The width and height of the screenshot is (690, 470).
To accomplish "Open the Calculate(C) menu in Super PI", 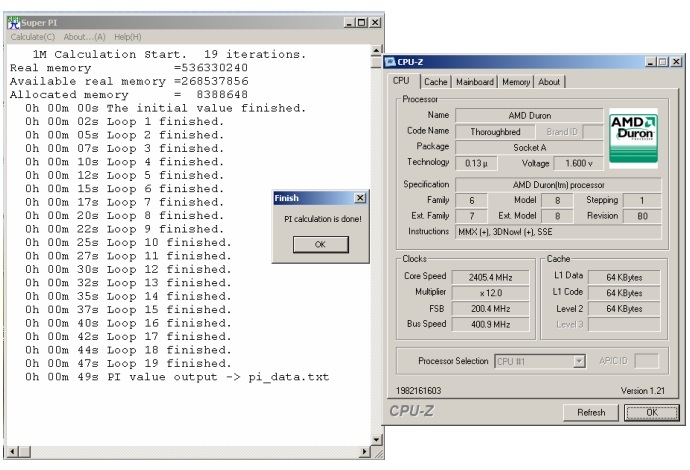I will pyautogui.click(x=33, y=37).
